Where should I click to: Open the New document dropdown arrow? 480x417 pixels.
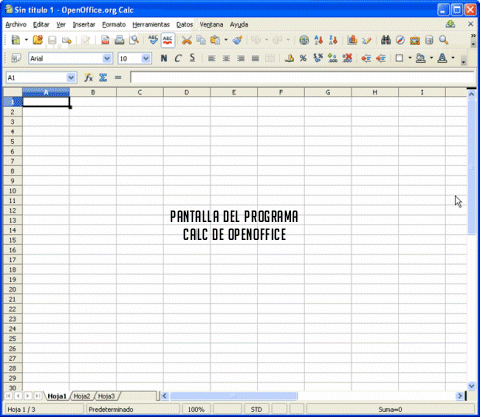pyautogui.click(x=26, y=40)
